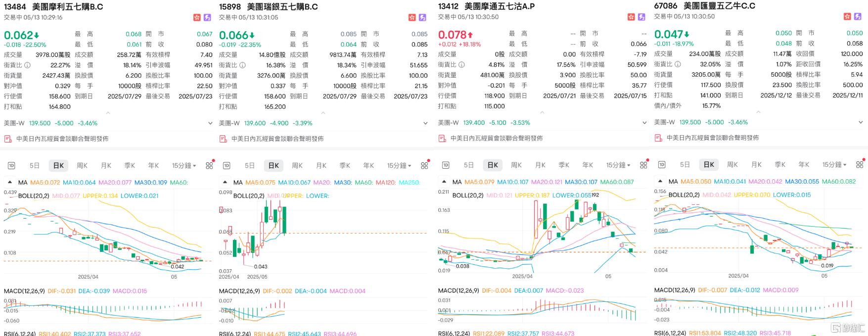Open the 15分鐘 interval dropdown in the 15898 chart

399,166
